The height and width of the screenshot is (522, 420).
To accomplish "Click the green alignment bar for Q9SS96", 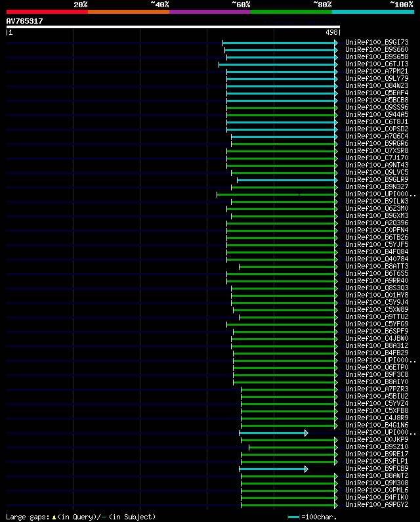I will coord(282,108).
